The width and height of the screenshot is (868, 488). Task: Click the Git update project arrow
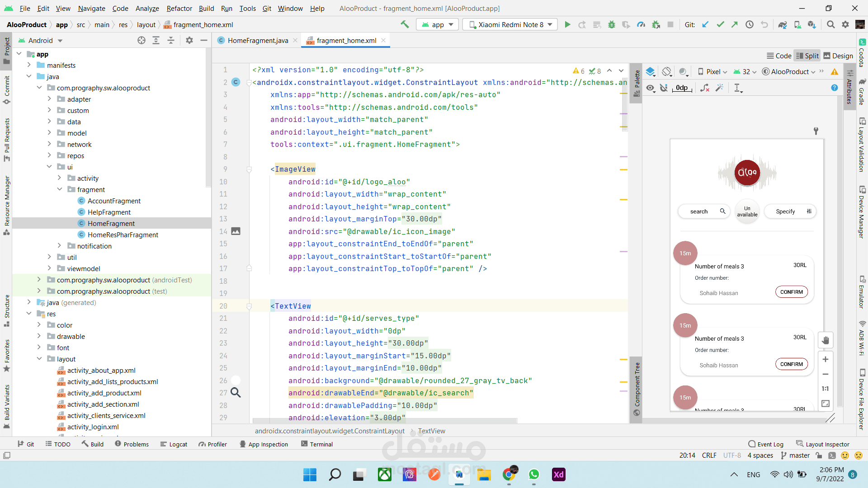tap(705, 25)
